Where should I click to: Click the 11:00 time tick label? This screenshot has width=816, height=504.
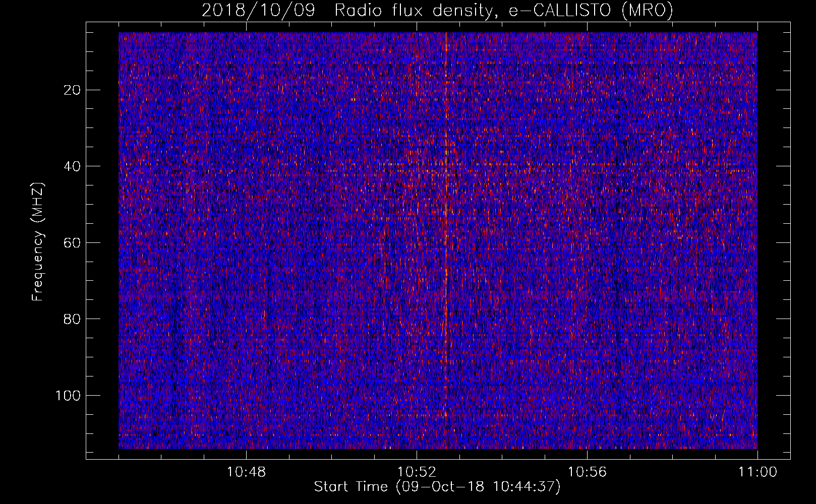click(x=757, y=472)
